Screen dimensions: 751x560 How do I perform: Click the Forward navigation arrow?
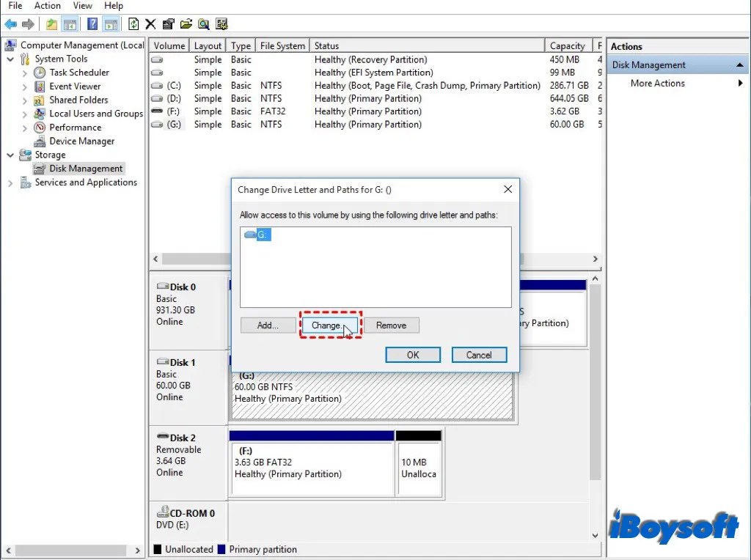[x=28, y=23]
